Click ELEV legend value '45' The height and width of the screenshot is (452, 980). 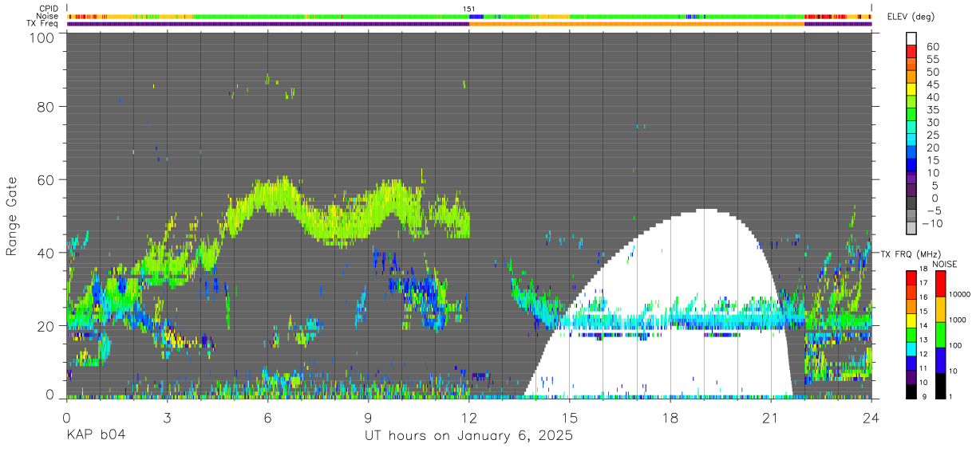point(932,85)
